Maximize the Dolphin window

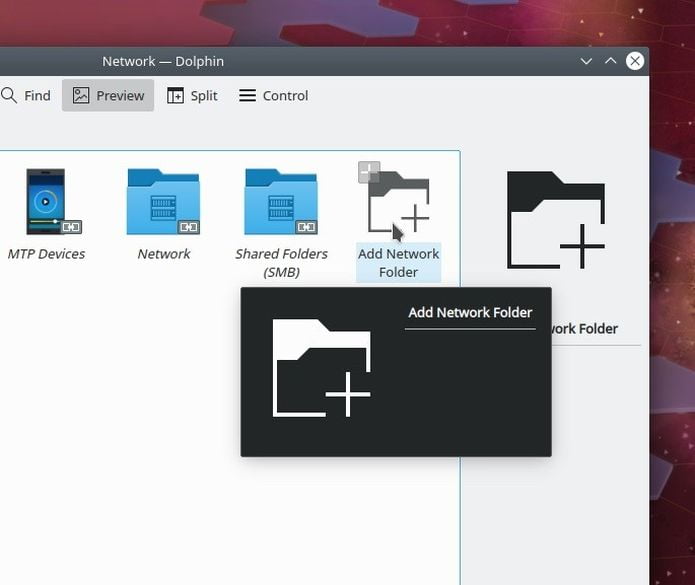610,61
